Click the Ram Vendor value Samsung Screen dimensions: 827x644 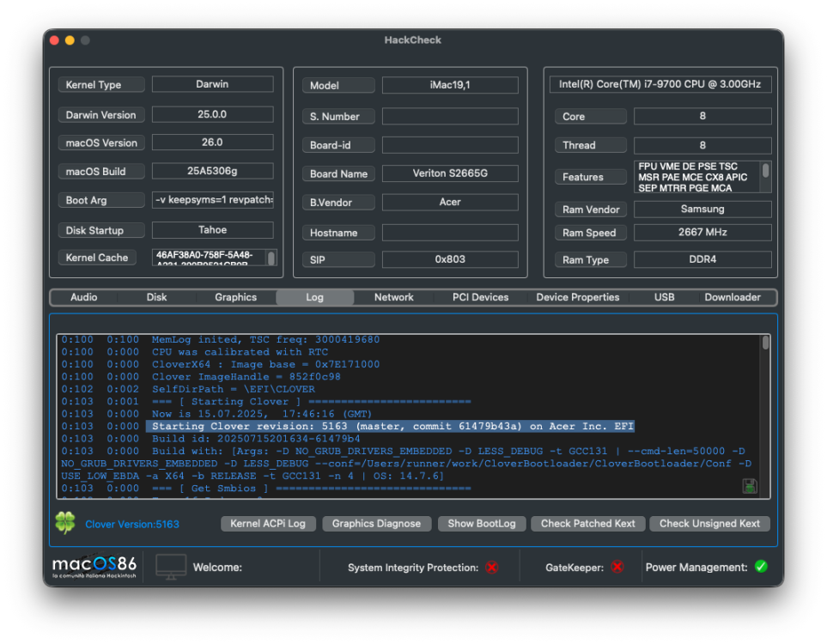pyautogui.click(x=702, y=210)
